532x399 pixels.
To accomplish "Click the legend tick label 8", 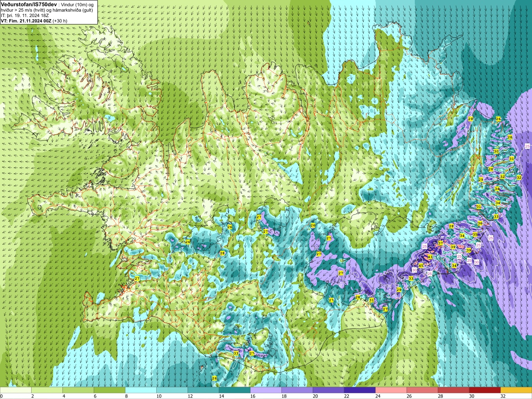I will [126, 396].
